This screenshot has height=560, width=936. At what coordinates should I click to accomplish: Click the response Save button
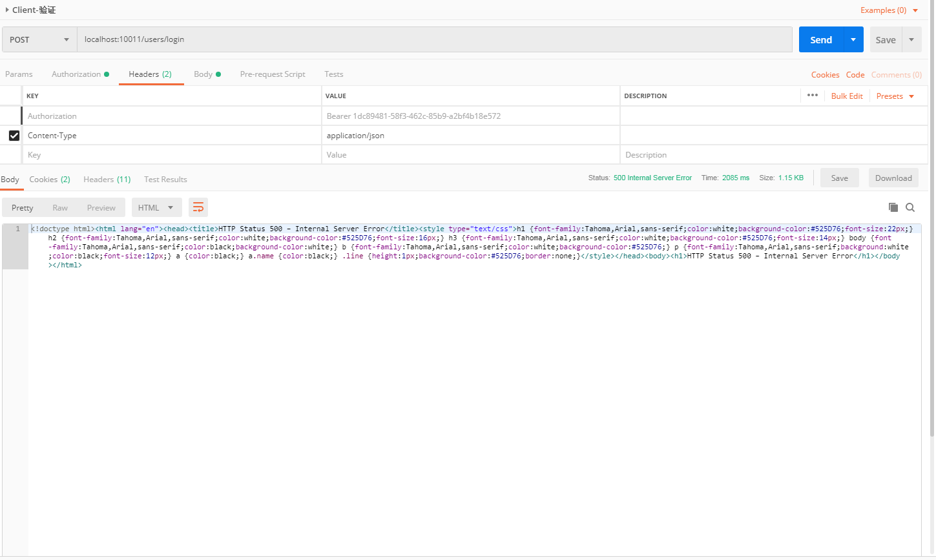[840, 178]
